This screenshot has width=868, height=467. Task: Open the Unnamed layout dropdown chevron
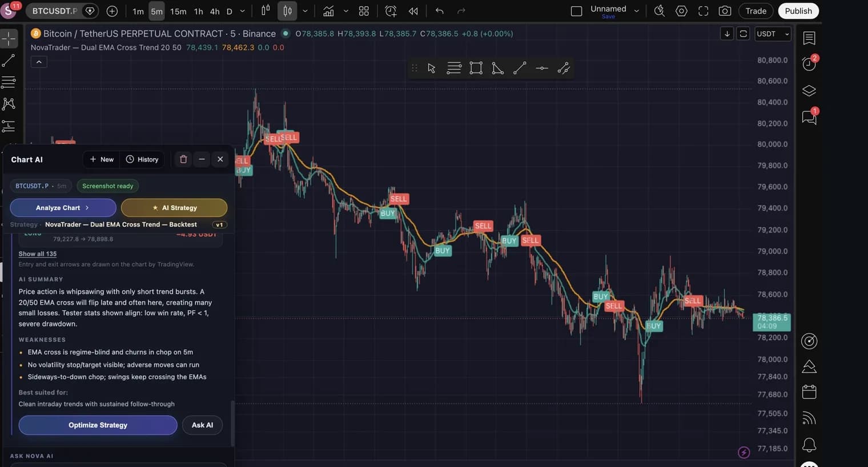(636, 11)
